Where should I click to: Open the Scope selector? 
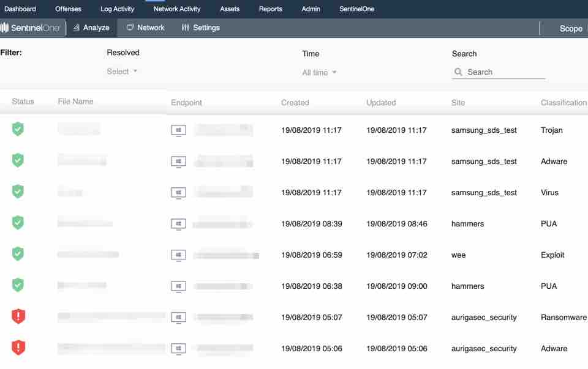point(570,29)
